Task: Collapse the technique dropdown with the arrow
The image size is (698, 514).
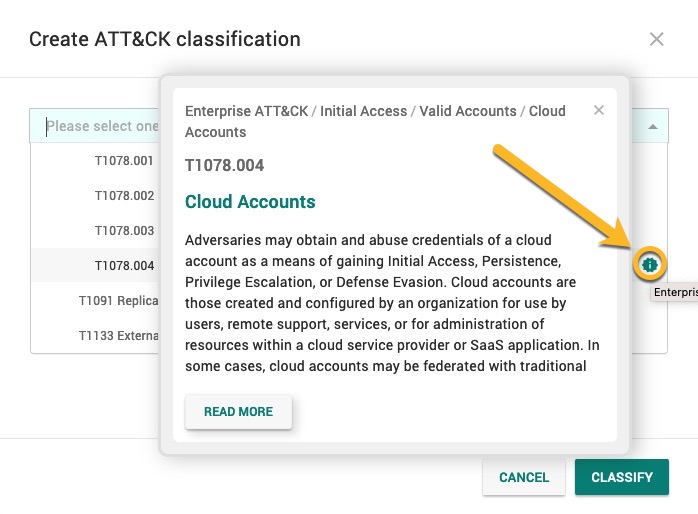Action: [652, 127]
